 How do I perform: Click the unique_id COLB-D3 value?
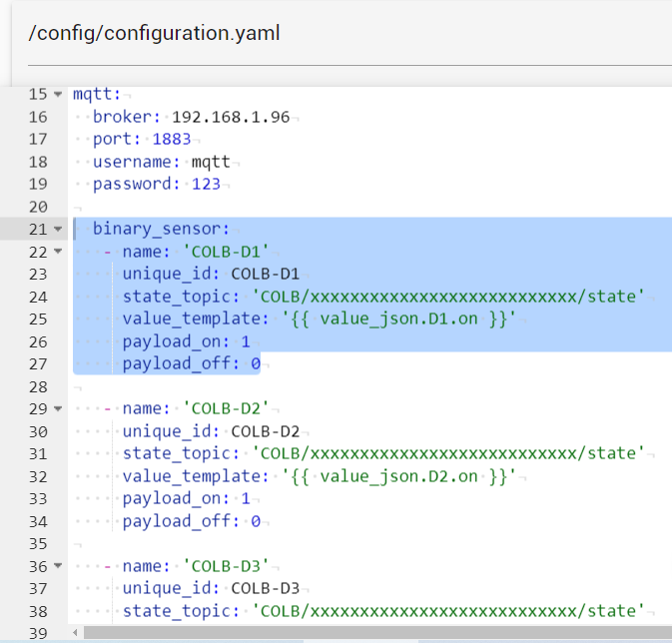coord(265,588)
